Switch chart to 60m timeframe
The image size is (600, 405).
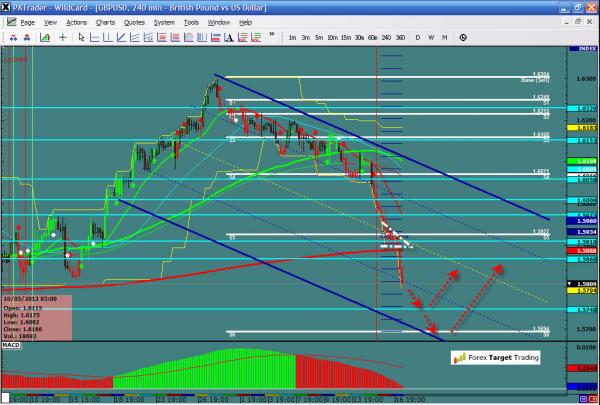373,38
